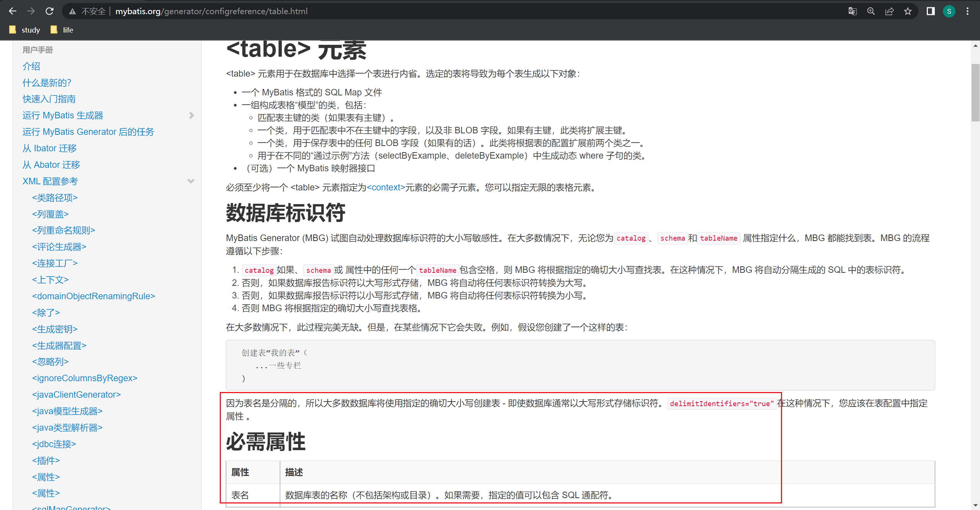Viewport: 980px width, 510px height.
Task: Click the scrollbar up arrow
Action: (x=975, y=46)
